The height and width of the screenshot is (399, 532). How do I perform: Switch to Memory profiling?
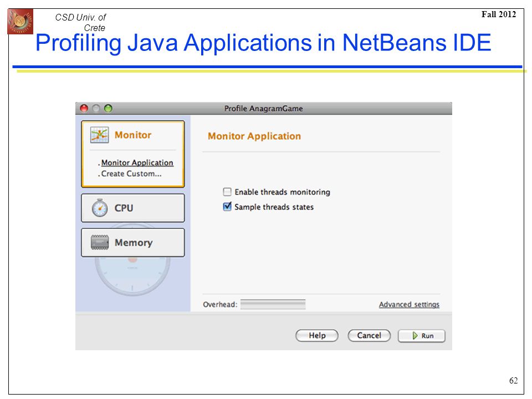133,242
